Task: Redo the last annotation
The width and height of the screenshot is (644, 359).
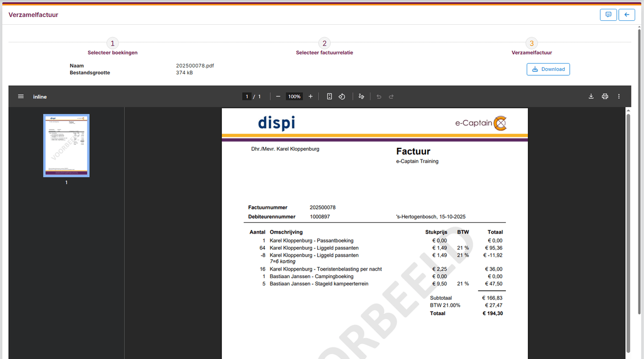Action: 391,96
